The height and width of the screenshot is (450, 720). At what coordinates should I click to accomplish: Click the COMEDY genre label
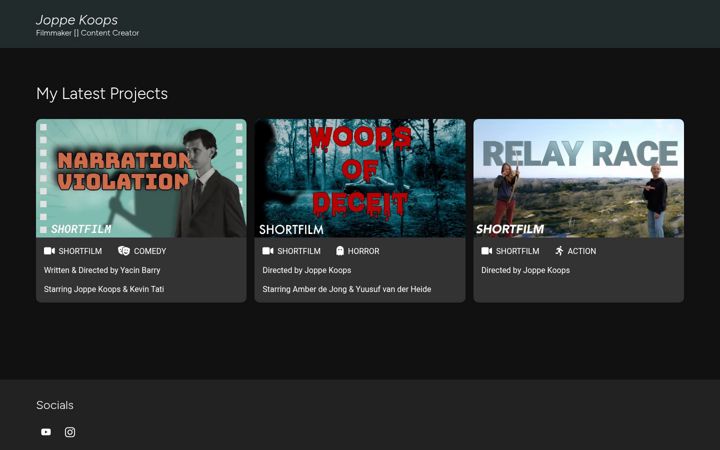[150, 251]
